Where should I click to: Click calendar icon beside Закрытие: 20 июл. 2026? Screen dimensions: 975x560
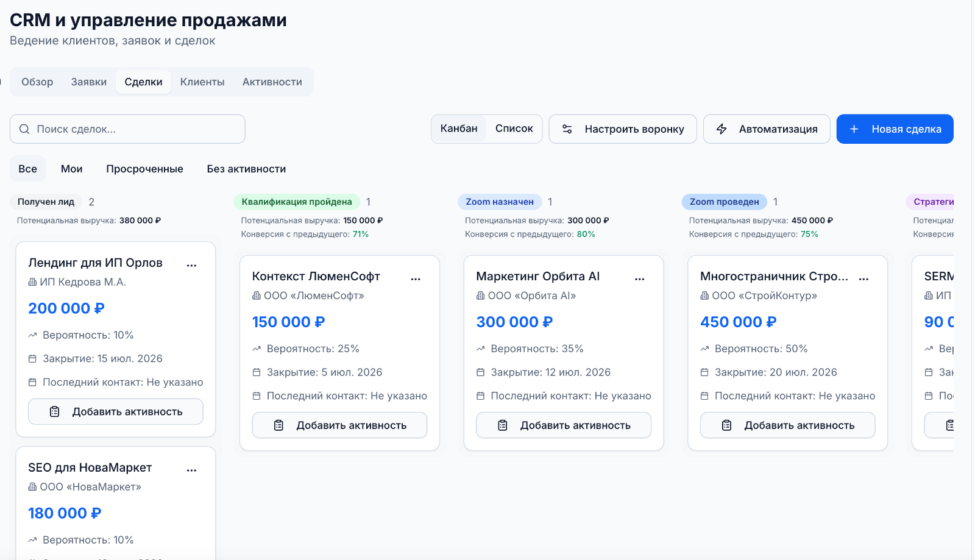[x=704, y=372]
